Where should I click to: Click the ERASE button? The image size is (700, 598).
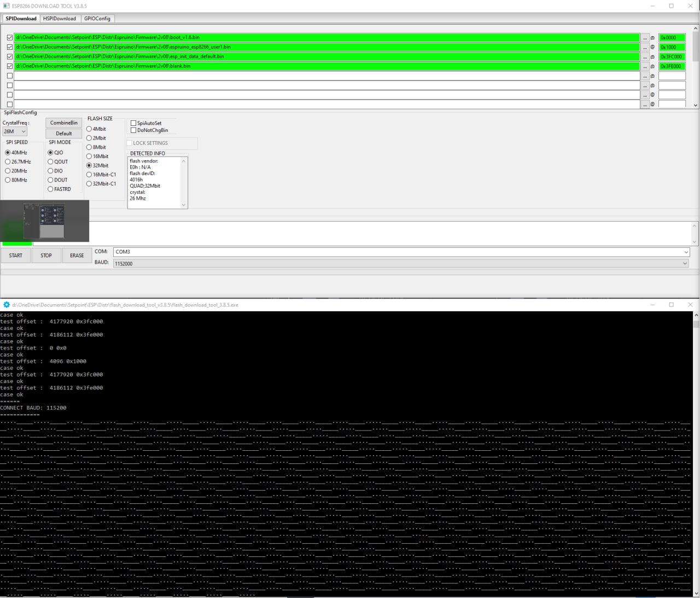tap(77, 256)
